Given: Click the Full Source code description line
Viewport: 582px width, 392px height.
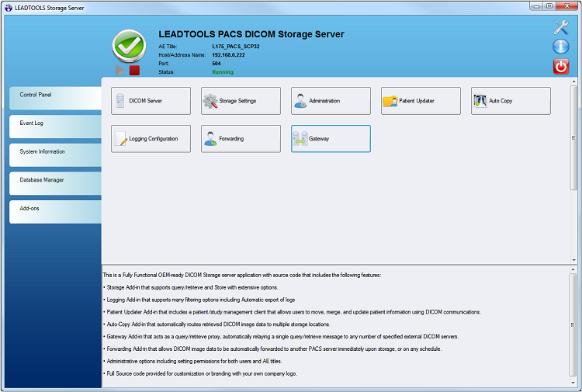Looking at the screenshot, I should point(200,373).
